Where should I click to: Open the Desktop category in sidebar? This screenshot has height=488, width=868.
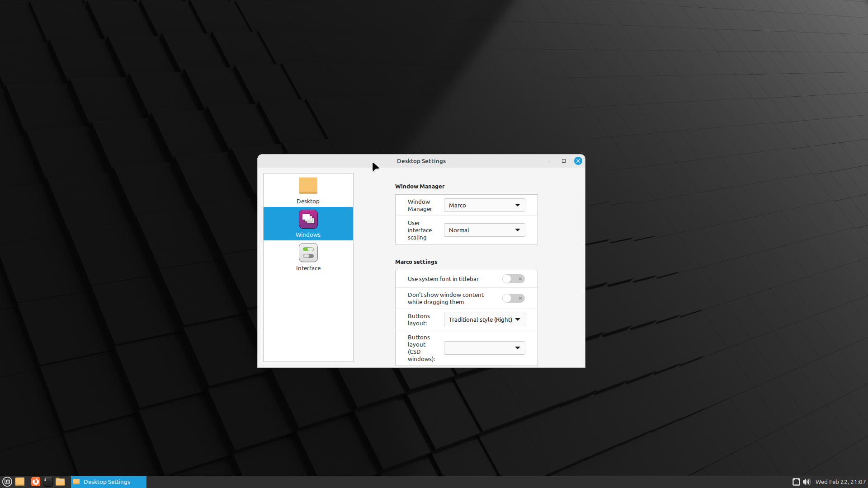pyautogui.click(x=308, y=190)
